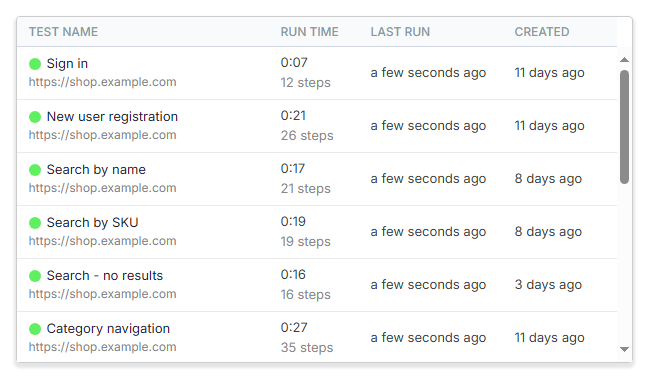Open the Category navigation test

(x=108, y=329)
